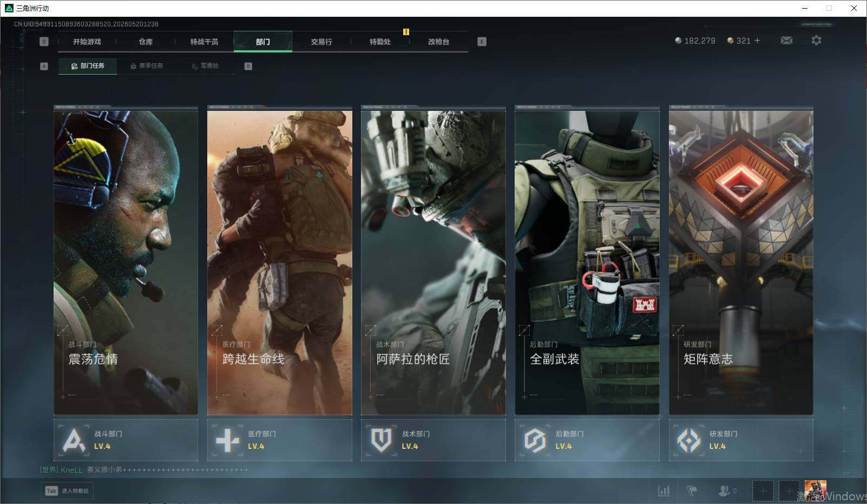Open the statistics bar chart icon

(664, 491)
